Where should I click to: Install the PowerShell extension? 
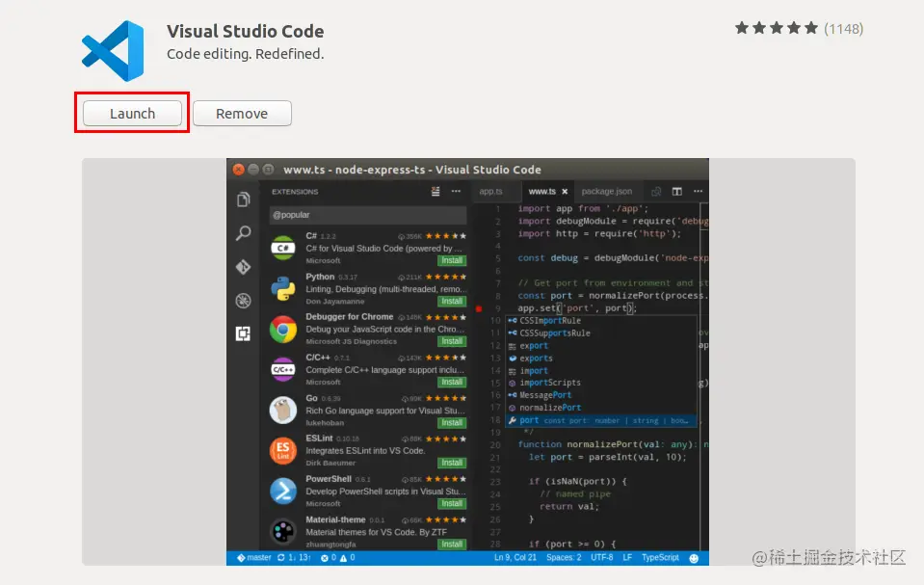(452, 504)
